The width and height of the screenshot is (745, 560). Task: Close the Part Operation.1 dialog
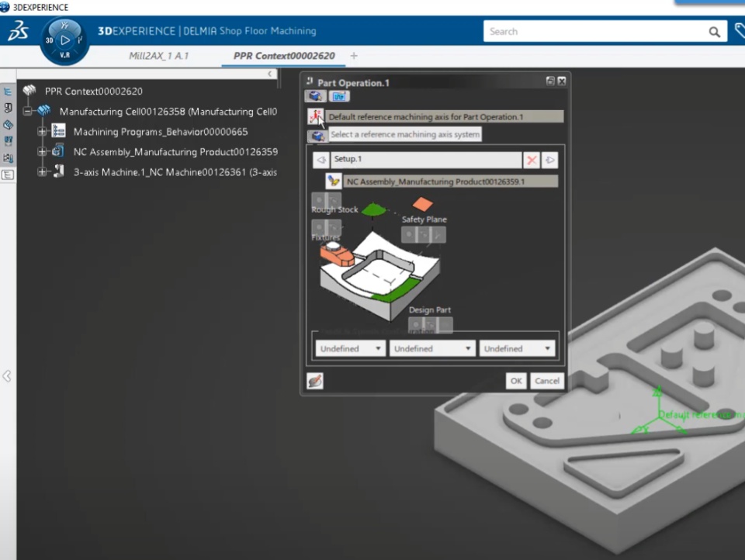tap(562, 81)
